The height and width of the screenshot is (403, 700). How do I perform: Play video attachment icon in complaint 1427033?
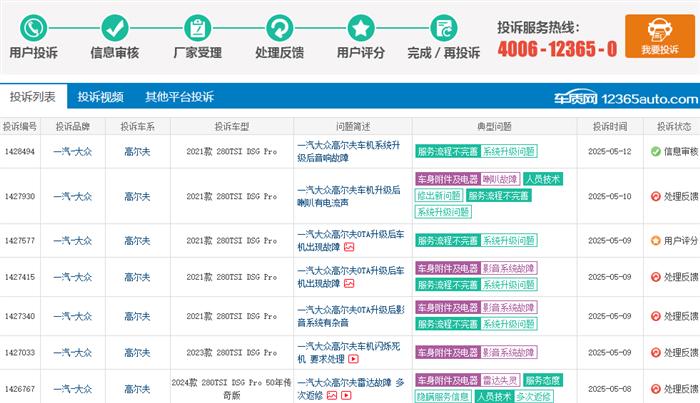tap(353, 359)
